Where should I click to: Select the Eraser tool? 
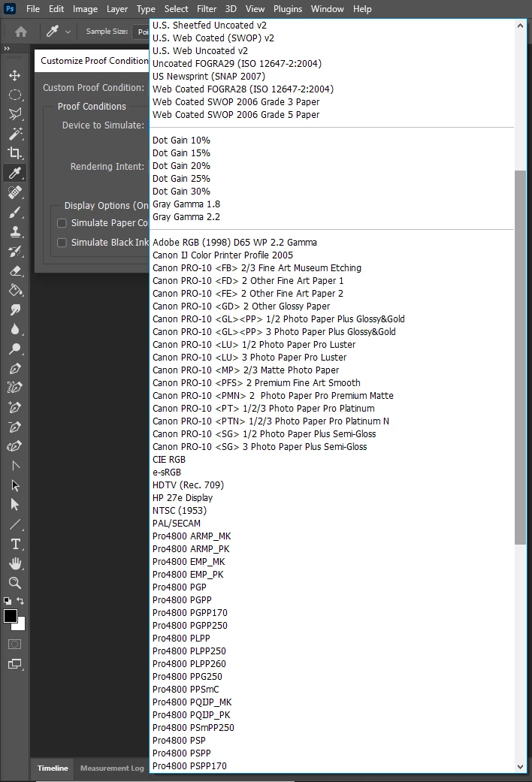(15, 270)
